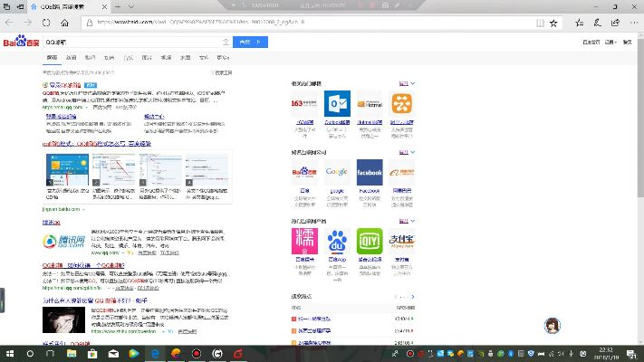Image resolution: width=644 pixels, height=362 pixels.
Task: Open the orange mail tile beside Hotmail
Action: [x=401, y=103]
